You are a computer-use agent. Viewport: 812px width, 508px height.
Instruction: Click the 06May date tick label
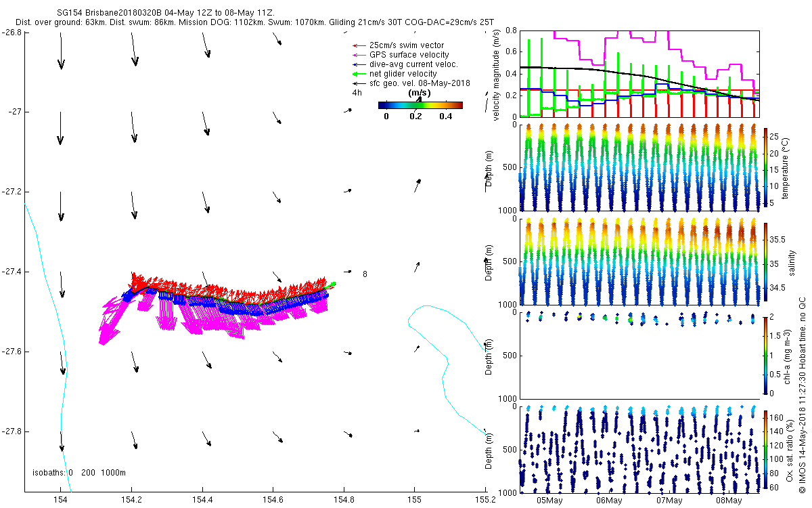click(x=609, y=501)
